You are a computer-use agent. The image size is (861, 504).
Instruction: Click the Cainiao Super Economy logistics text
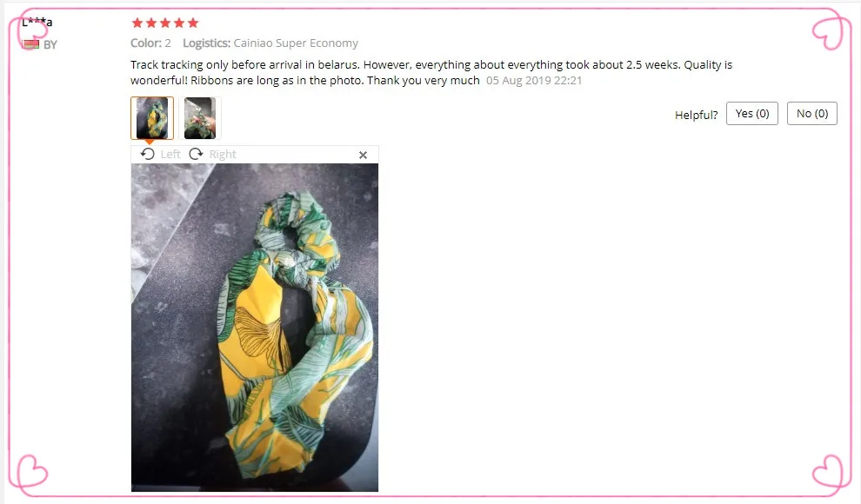click(296, 43)
